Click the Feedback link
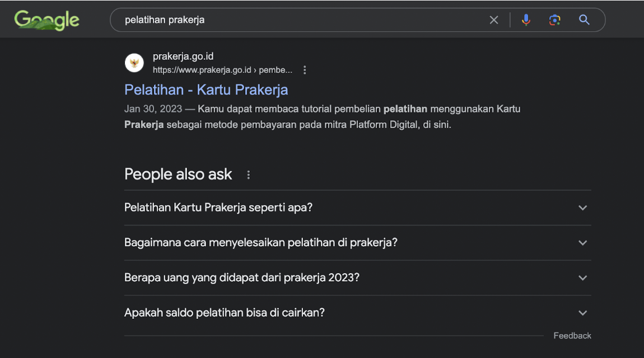 [x=572, y=336]
